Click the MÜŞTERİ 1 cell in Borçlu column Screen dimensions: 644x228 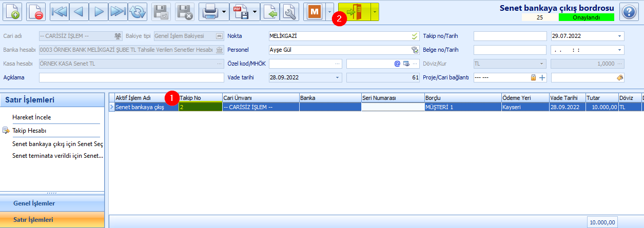click(x=462, y=107)
